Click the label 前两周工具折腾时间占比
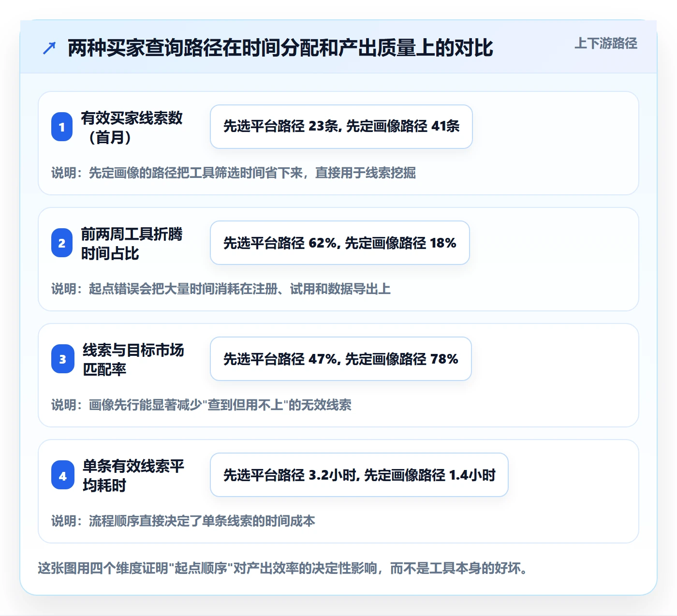677x616 pixels. pos(132,243)
